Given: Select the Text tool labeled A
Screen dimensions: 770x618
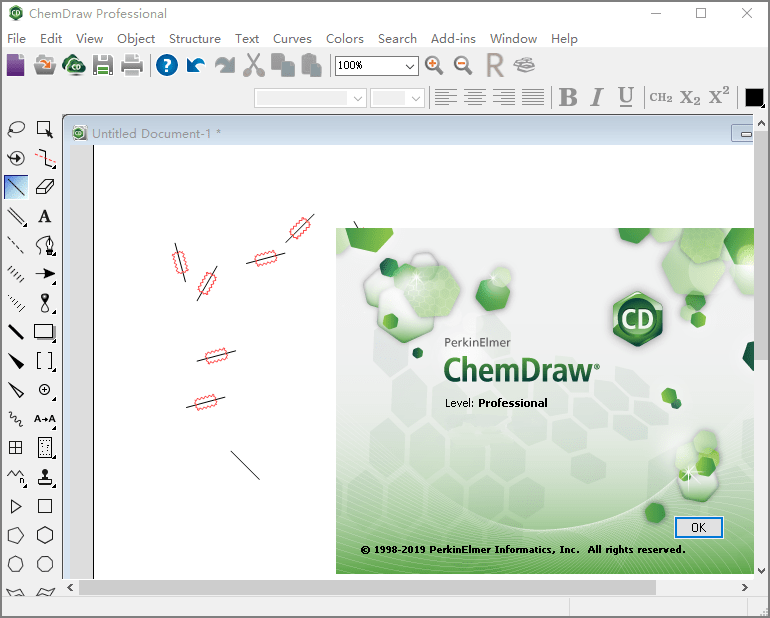Looking at the screenshot, I should 45,216.
